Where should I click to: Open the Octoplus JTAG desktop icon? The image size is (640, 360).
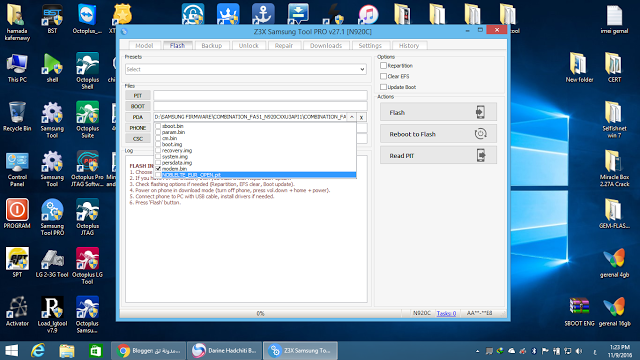coord(87,217)
